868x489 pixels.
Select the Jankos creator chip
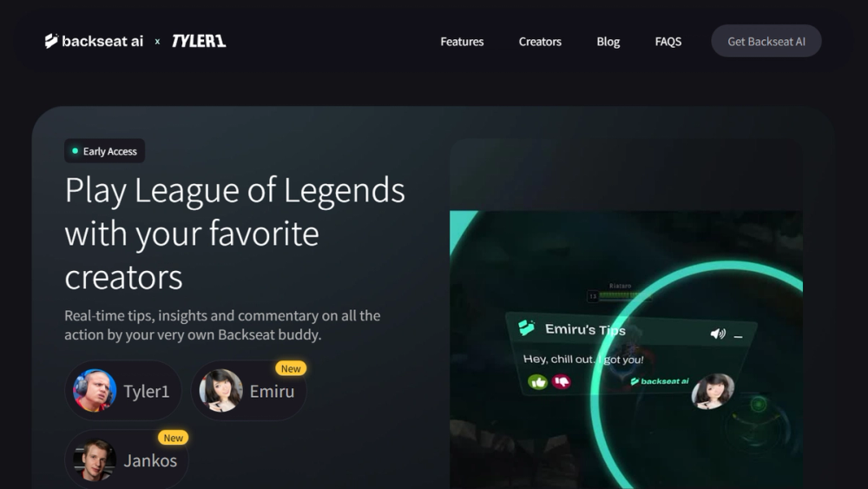point(127,459)
